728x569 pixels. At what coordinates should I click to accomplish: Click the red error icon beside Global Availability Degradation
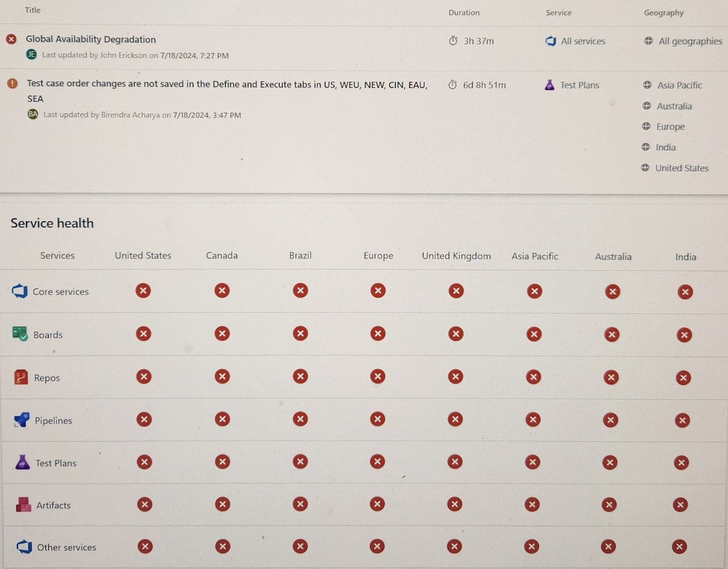(12, 39)
